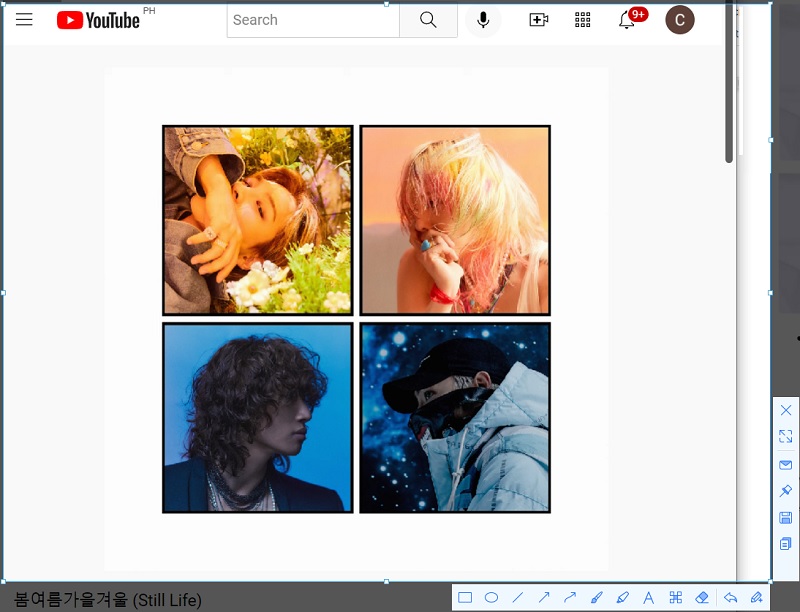
Task: Select the brush drawing tool
Action: (596, 597)
